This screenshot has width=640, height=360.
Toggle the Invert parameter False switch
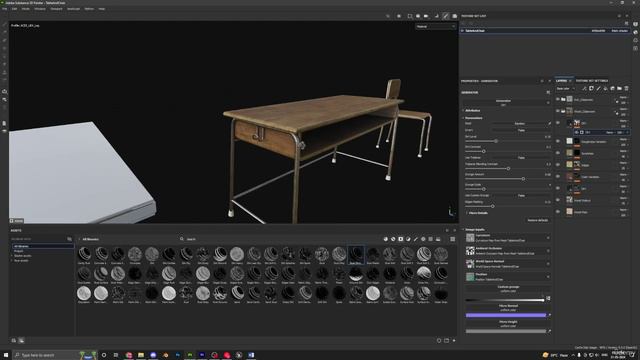coord(521,130)
